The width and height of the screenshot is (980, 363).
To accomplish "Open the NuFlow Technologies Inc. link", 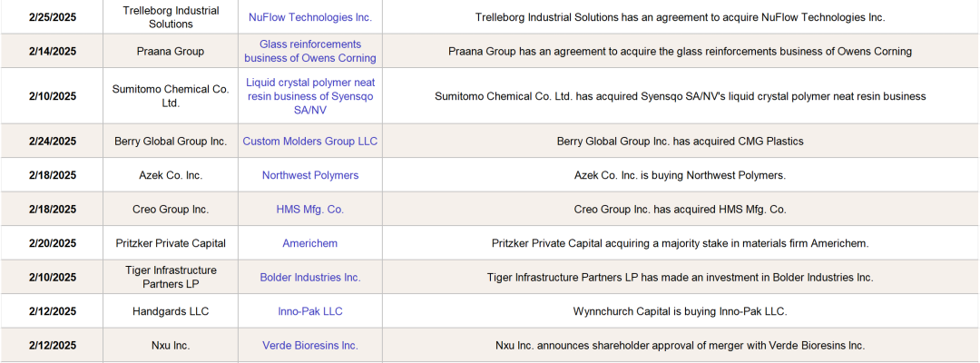I will [309, 17].
